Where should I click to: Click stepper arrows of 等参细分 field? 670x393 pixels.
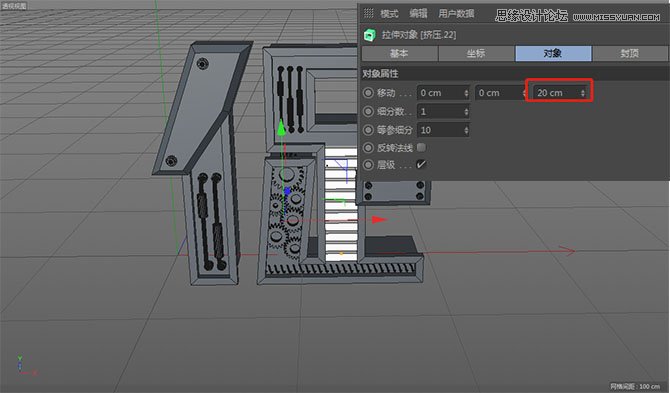tap(466, 130)
